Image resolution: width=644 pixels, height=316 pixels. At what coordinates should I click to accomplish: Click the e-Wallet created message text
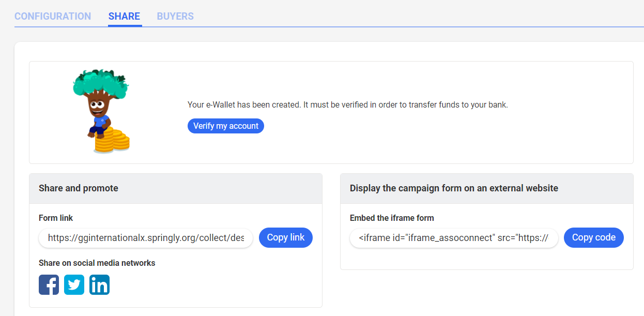click(347, 104)
